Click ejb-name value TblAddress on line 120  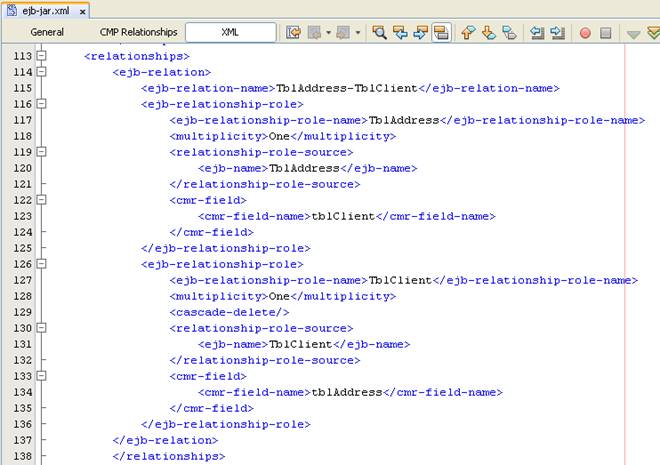coord(304,168)
